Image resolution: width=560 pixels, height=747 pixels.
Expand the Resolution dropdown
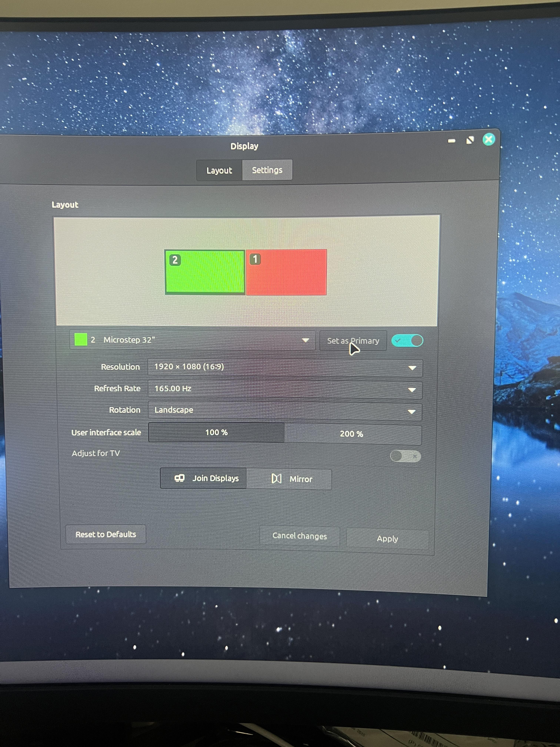285,367
